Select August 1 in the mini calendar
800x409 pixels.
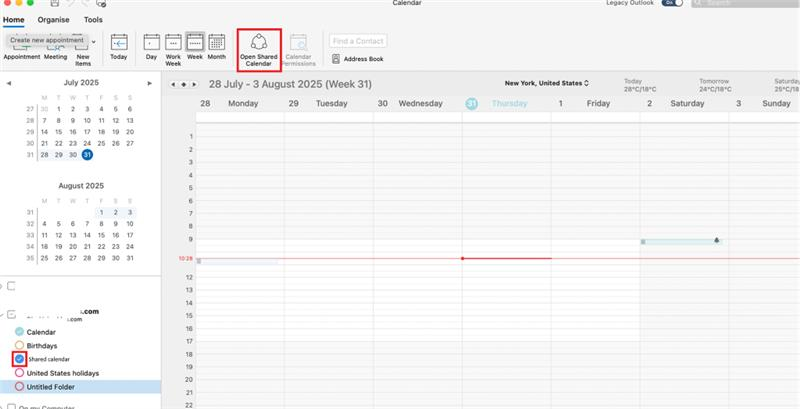click(x=102, y=212)
